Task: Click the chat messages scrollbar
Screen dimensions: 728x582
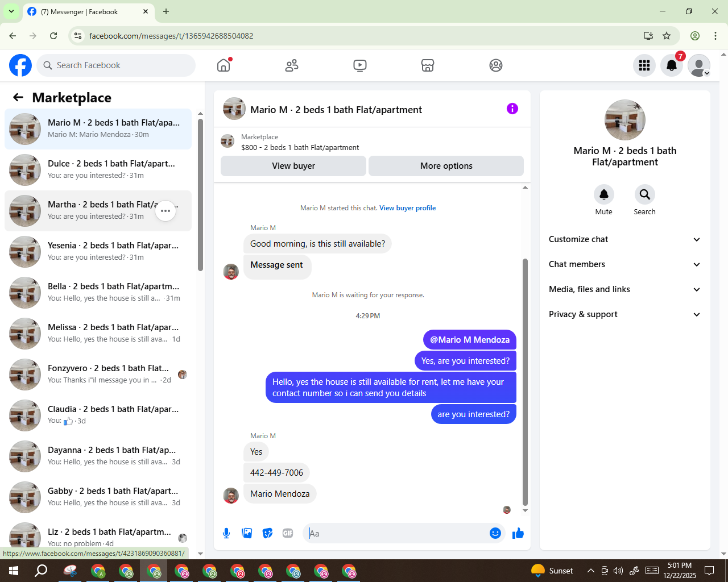Action: [525, 381]
